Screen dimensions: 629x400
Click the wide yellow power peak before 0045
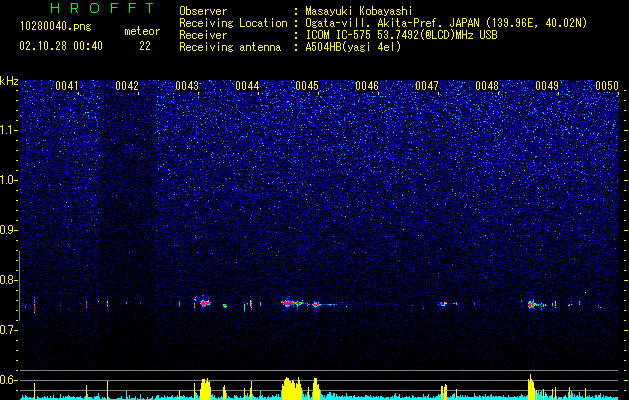point(292,388)
